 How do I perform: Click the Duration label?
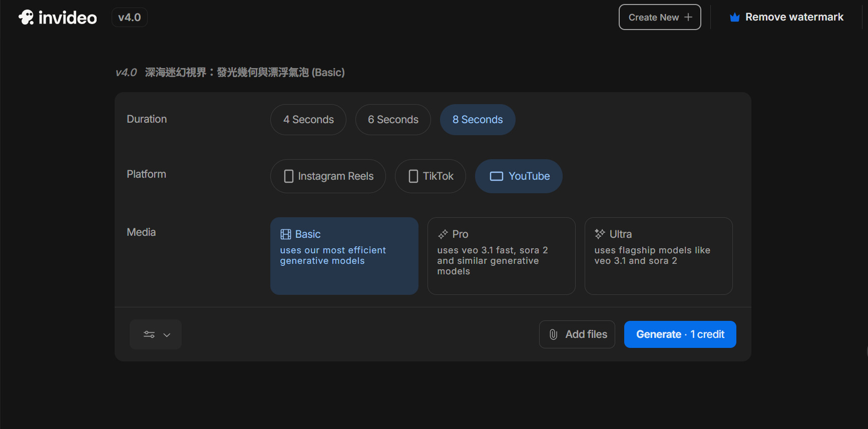tap(147, 119)
